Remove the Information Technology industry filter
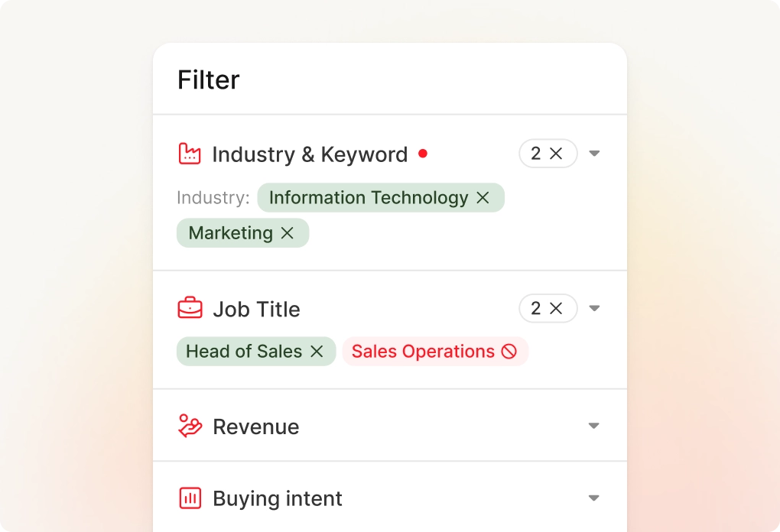 483,197
